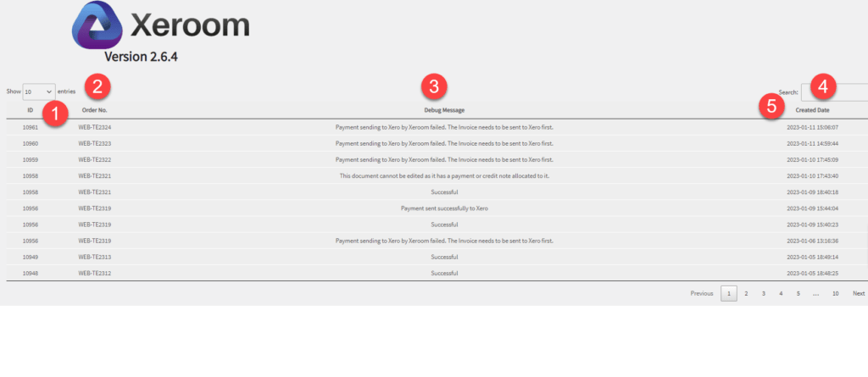Click date 2023-01-10 17:43:40
This screenshot has width=868, height=377.
(813, 176)
